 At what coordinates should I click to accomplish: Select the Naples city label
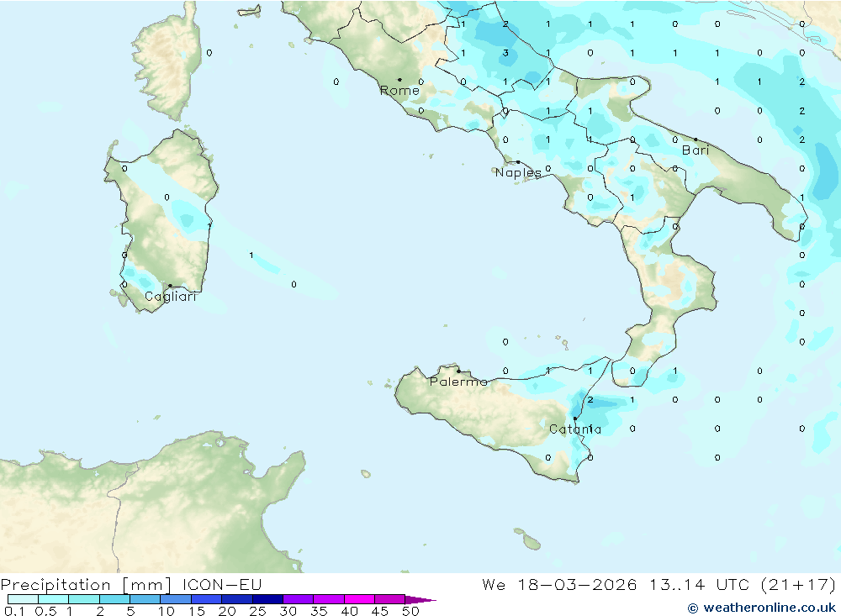pyautogui.click(x=518, y=172)
